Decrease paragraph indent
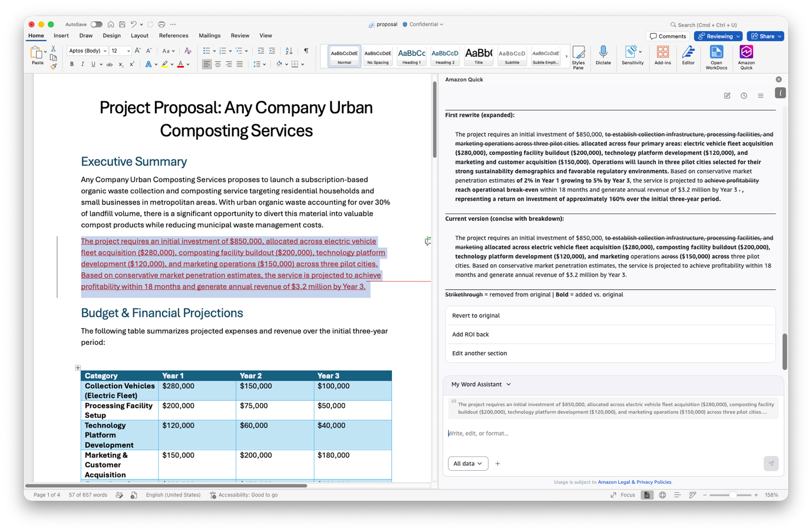This screenshot has height=532, width=812. coord(261,51)
